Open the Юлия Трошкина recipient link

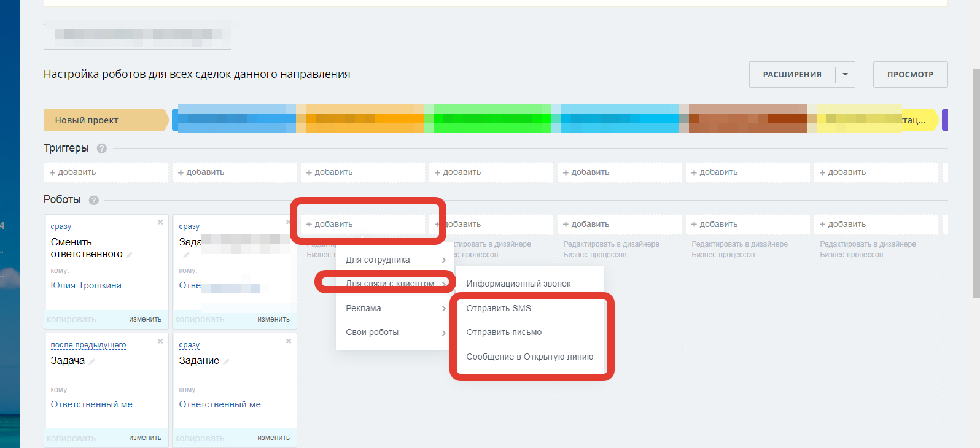tap(86, 285)
